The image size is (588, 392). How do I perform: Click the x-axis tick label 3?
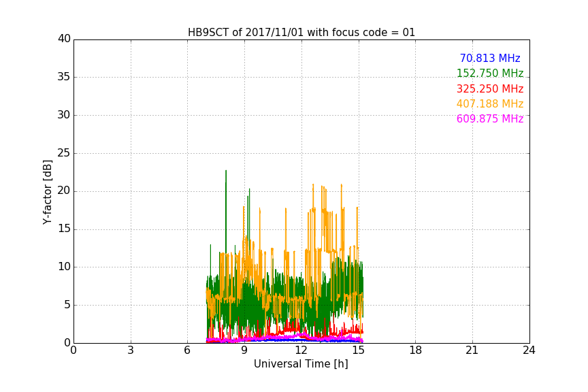pyautogui.click(x=131, y=350)
